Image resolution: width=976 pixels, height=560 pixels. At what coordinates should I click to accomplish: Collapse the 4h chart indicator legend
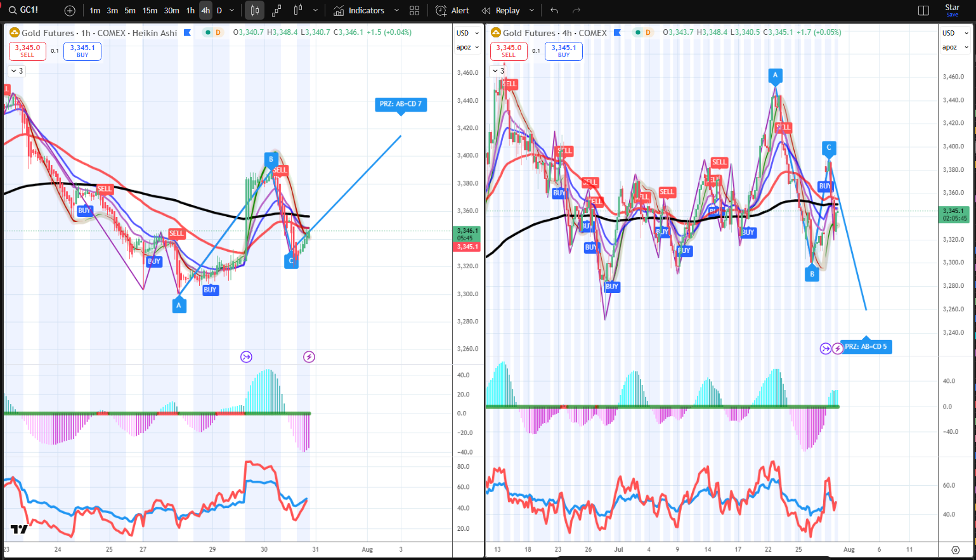click(x=498, y=71)
